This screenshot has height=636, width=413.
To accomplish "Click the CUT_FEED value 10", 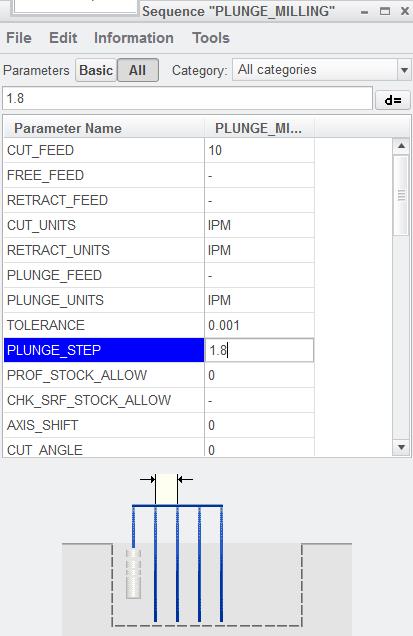I will pyautogui.click(x=259, y=150).
